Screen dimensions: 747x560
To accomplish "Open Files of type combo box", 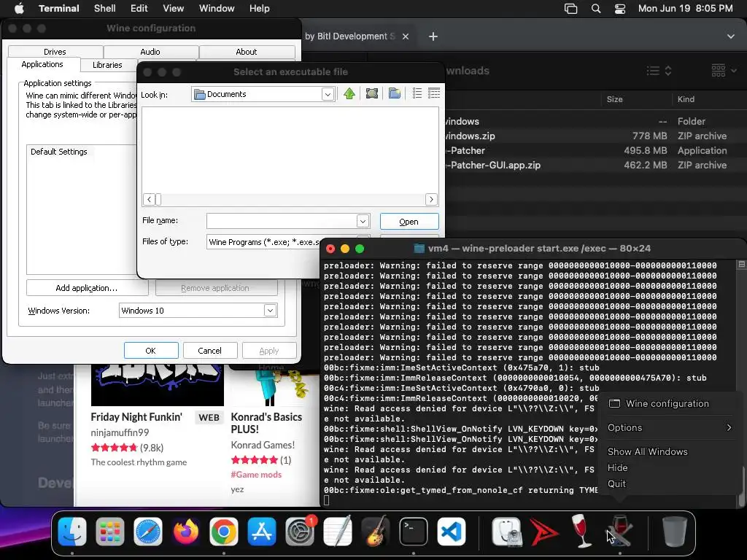I will click(288, 242).
